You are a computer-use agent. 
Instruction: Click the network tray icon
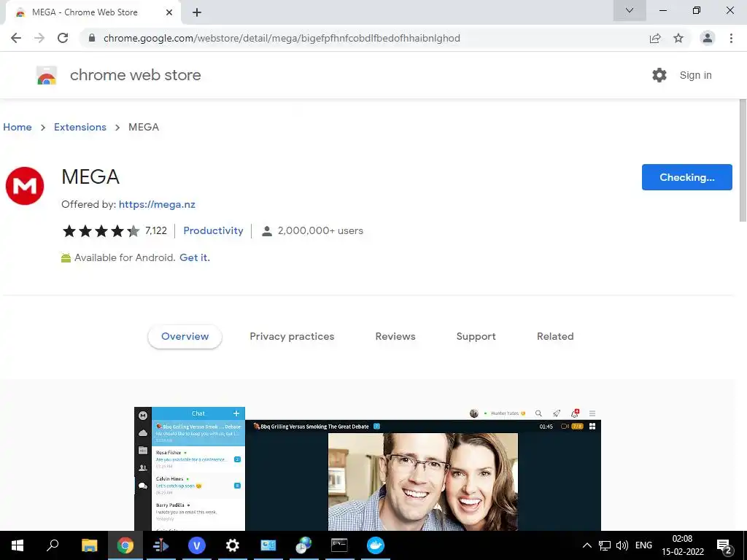point(605,545)
